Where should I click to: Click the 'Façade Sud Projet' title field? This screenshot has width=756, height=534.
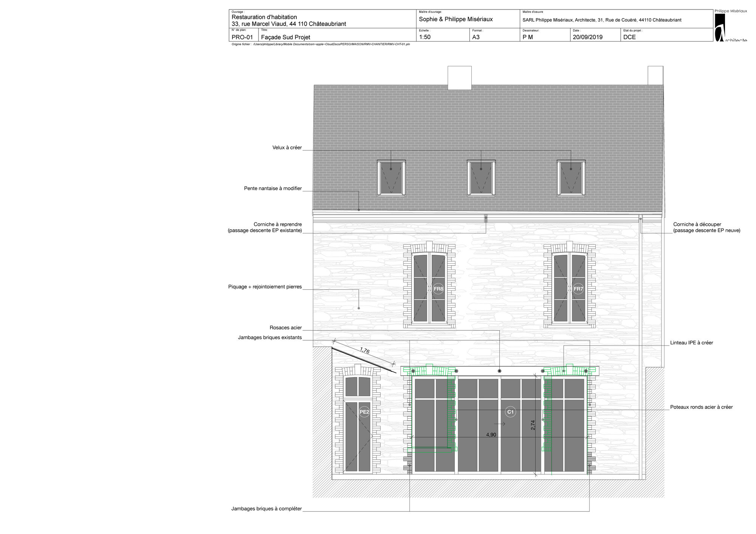point(285,37)
